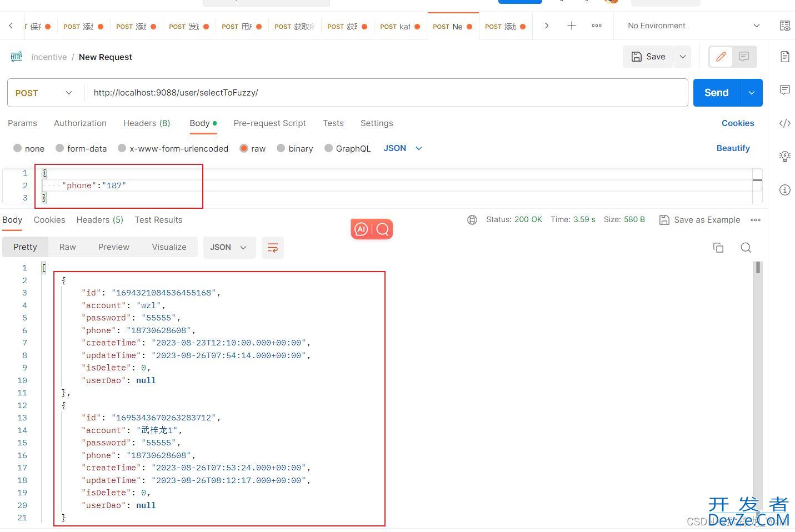Open comments icon in right sidebar
Screen dimensions: 795x532
click(x=784, y=90)
